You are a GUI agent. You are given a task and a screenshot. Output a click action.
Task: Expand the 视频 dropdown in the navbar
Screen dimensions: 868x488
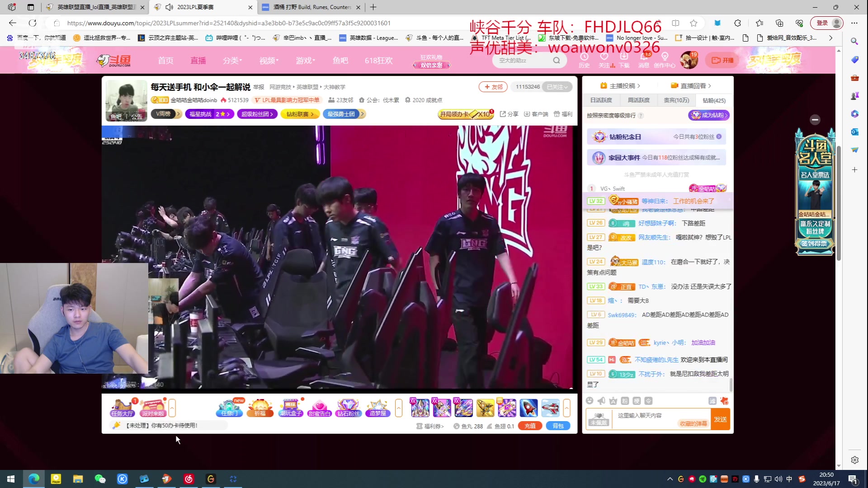(268, 60)
